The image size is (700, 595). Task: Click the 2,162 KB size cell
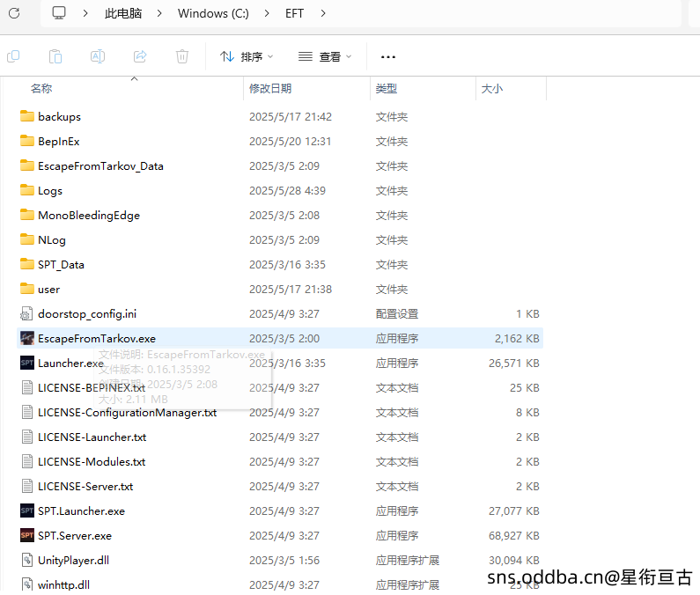(517, 339)
